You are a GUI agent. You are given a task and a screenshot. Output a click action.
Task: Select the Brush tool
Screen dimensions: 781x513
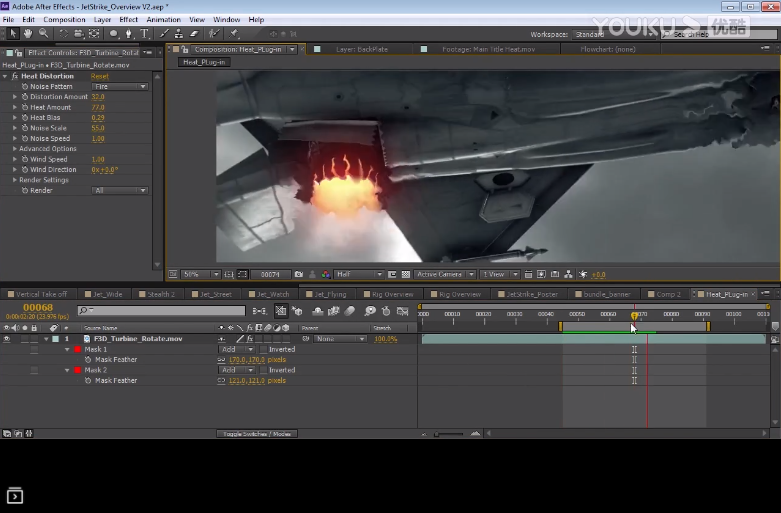coord(163,33)
